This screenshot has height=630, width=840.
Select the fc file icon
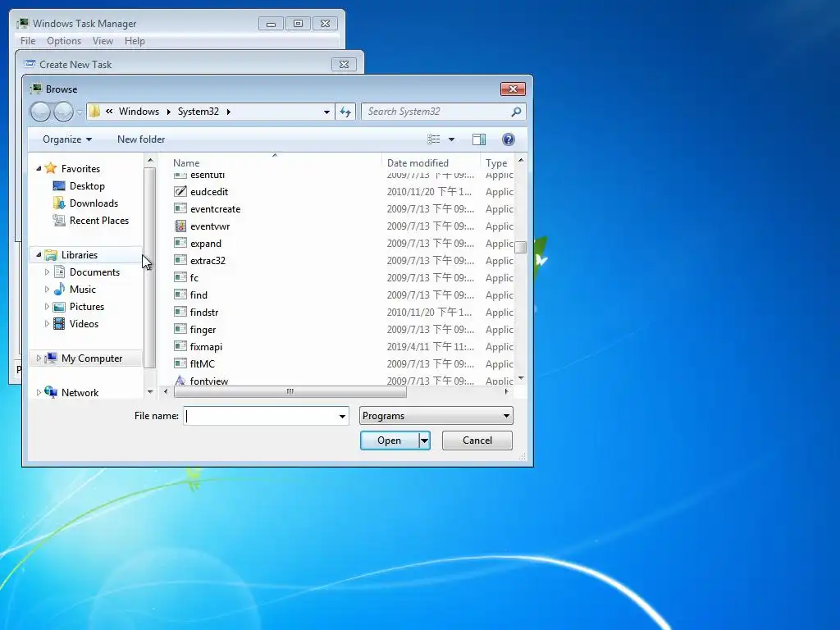[x=180, y=277]
